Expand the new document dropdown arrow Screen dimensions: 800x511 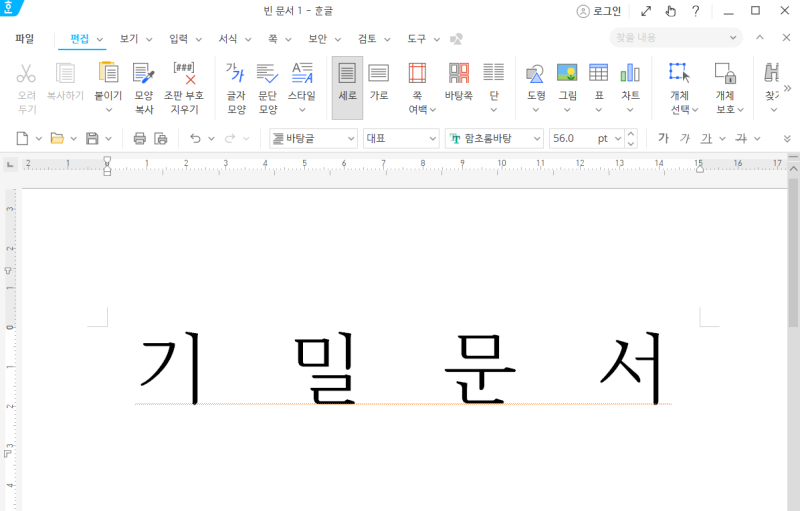[38, 138]
